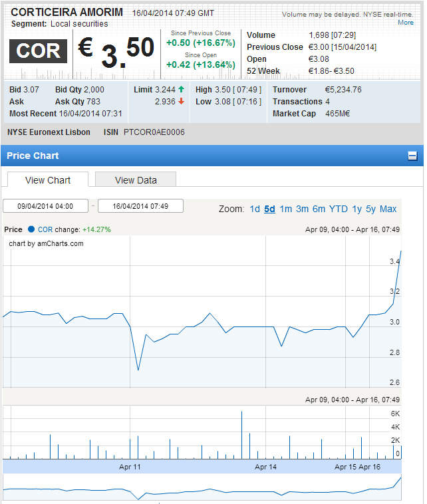Click the Market Cap value 465M€
Viewport: 427px width, 504px height.
click(x=338, y=114)
